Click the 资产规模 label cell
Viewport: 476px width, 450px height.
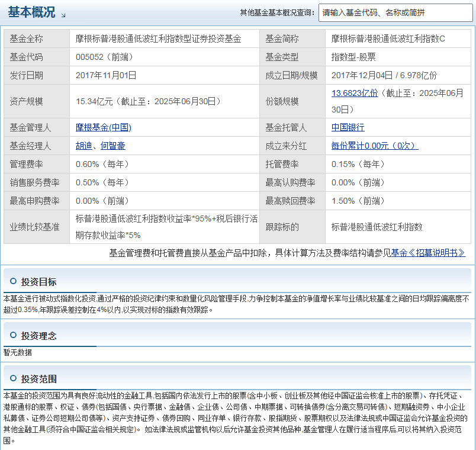(37, 101)
